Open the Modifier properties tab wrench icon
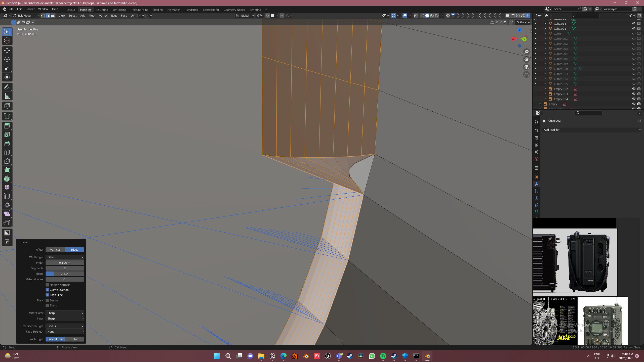Screen dimensions: 644x362 pyautogui.click(x=537, y=184)
